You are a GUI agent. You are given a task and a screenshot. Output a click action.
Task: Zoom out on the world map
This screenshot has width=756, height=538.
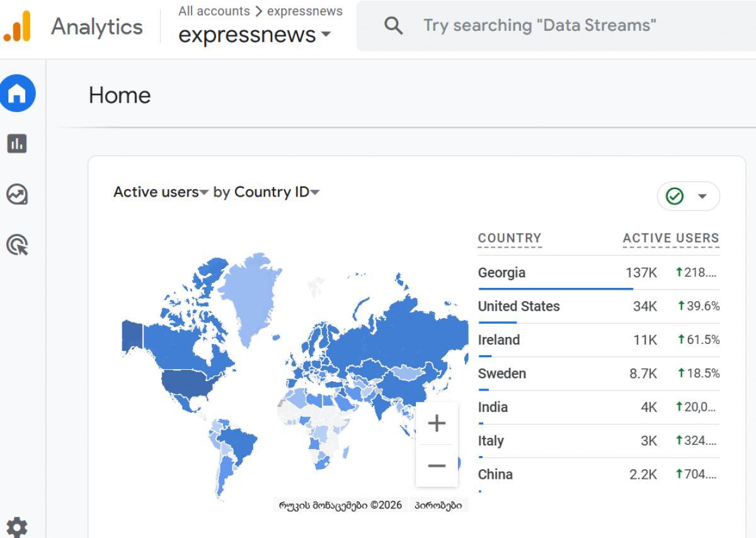[x=437, y=466]
